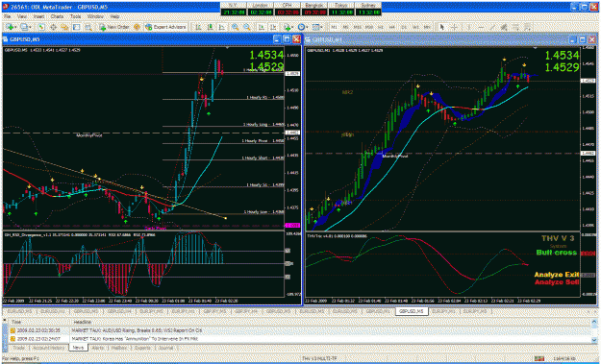601x364 pixels.
Task: Click the New Order button
Action: pos(114,27)
